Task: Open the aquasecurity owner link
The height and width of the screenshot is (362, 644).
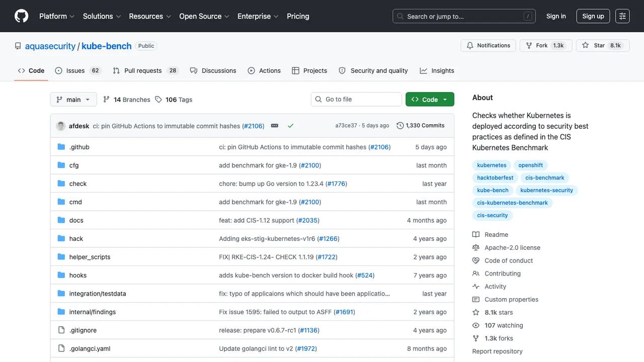Action: 50,46
